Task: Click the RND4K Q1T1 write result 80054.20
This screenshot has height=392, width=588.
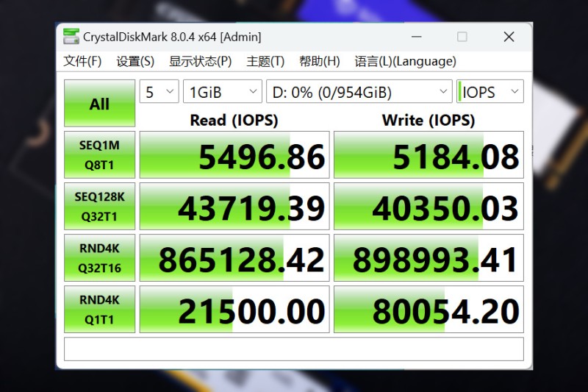Action: [429, 309]
